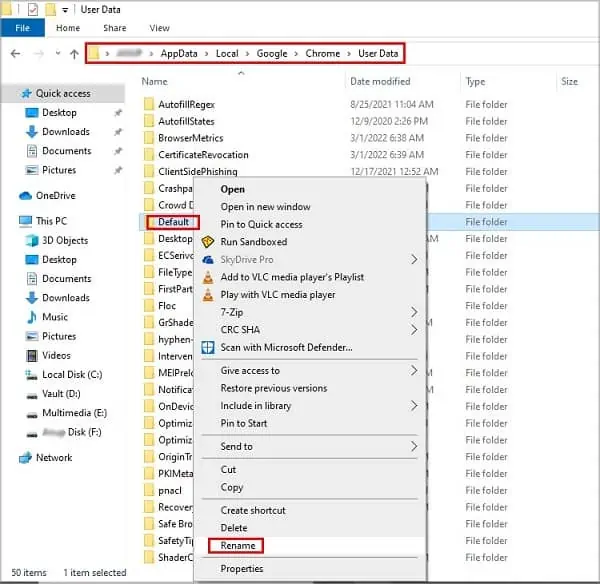Image resolution: width=600 pixels, height=584 pixels.
Task: Expand the 7-Zip submenu arrow
Action: click(414, 312)
